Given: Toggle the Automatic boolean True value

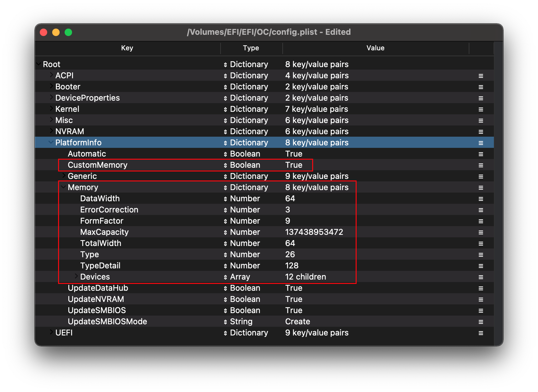Looking at the screenshot, I should coord(294,154).
